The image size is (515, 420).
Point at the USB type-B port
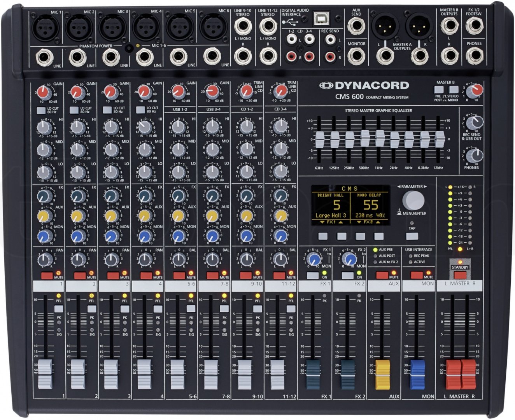pos(322,18)
